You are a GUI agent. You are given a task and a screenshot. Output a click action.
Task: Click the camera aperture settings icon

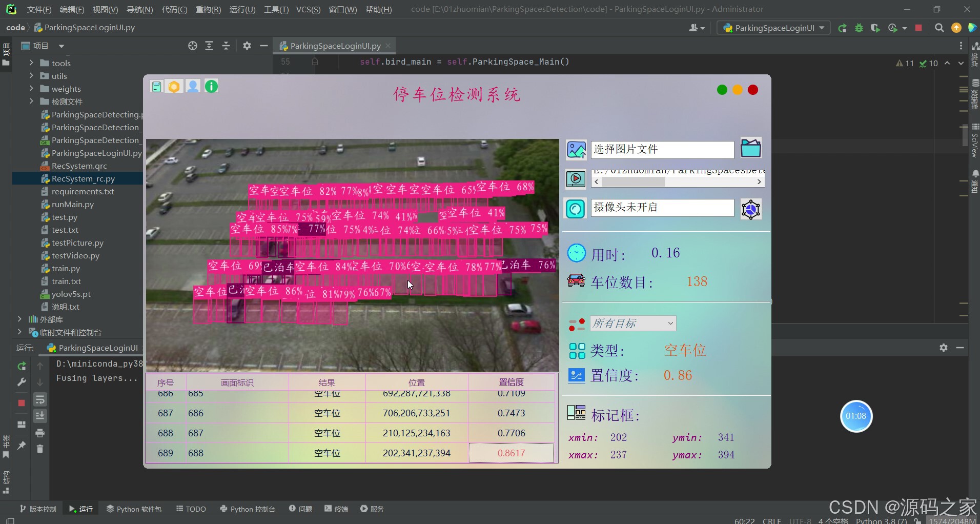[751, 209]
